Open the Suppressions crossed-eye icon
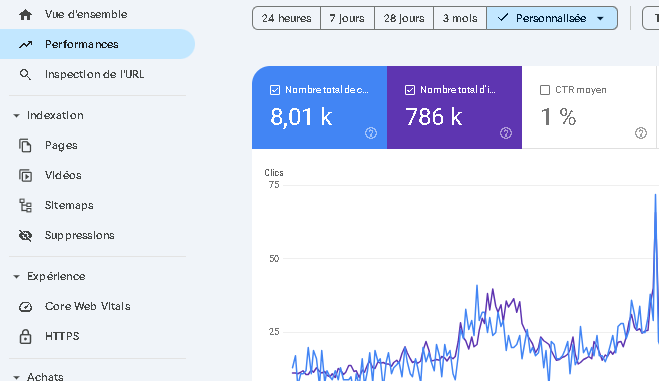659x381 pixels. tap(25, 235)
